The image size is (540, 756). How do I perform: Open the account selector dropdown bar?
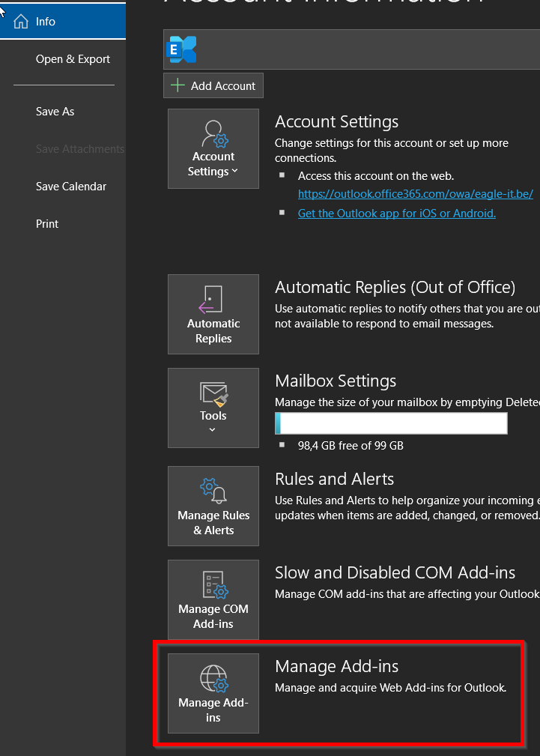[x=351, y=49]
